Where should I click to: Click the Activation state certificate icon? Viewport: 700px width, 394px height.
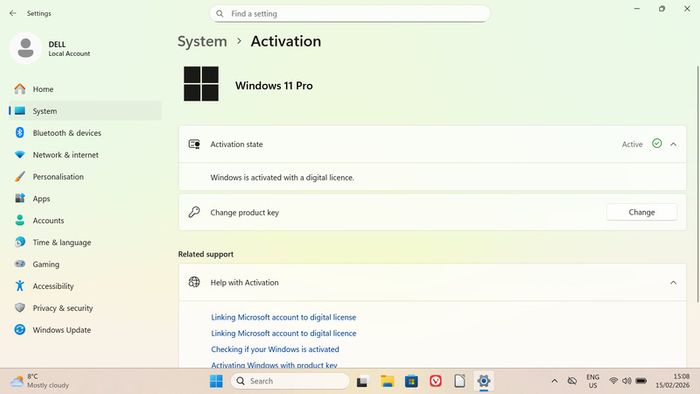pos(194,144)
